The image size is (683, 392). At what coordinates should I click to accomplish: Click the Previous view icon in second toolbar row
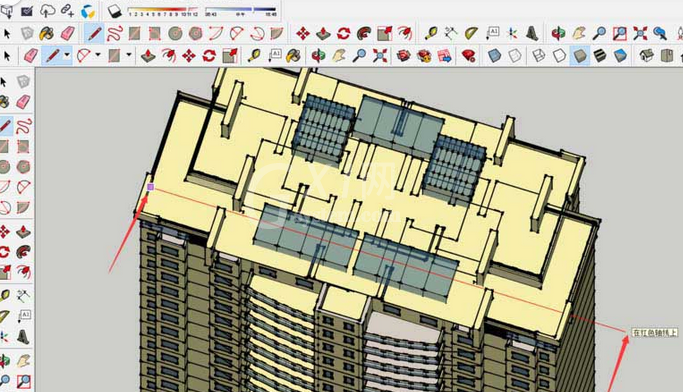tap(660, 33)
